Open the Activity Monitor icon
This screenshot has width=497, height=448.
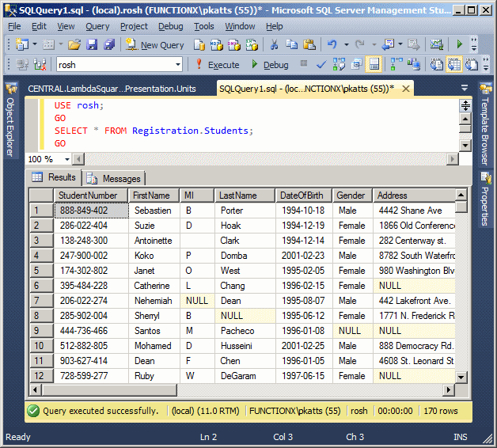(437, 44)
